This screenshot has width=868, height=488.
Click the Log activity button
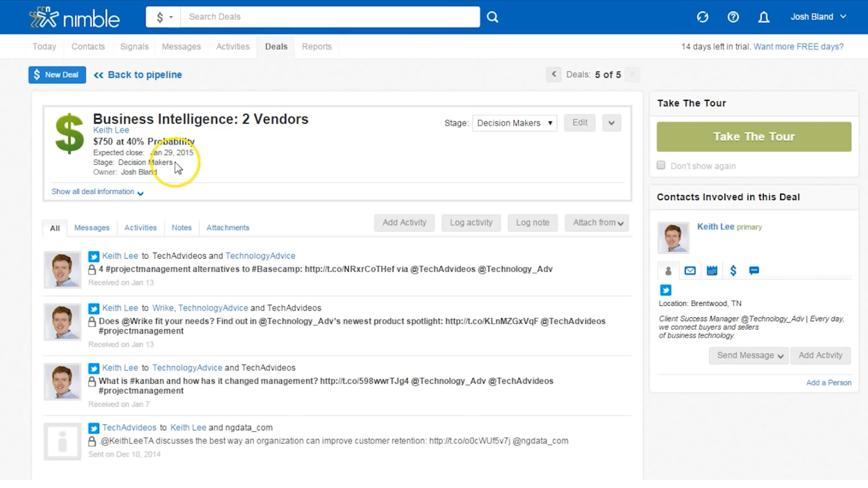point(471,223)
